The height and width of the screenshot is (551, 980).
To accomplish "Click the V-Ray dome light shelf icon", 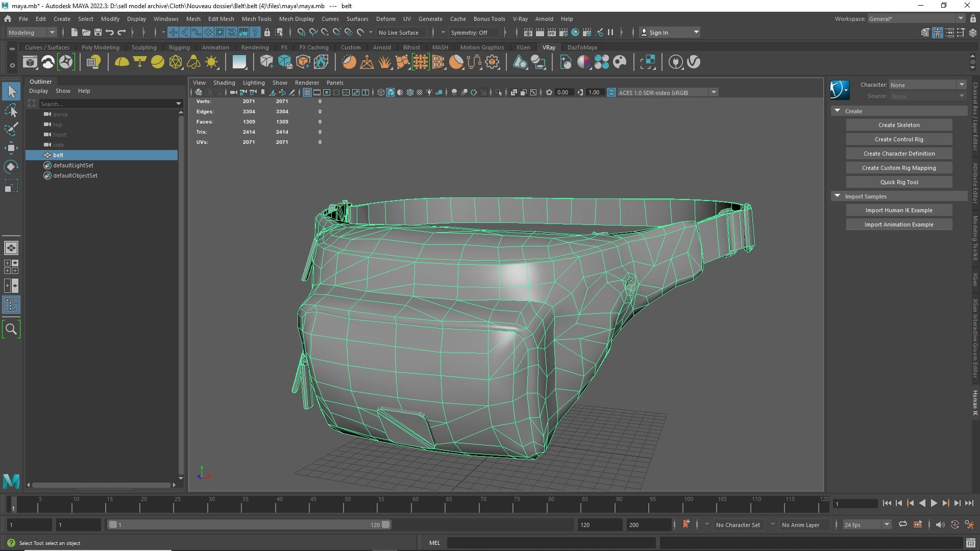I will tap(121, 62).
